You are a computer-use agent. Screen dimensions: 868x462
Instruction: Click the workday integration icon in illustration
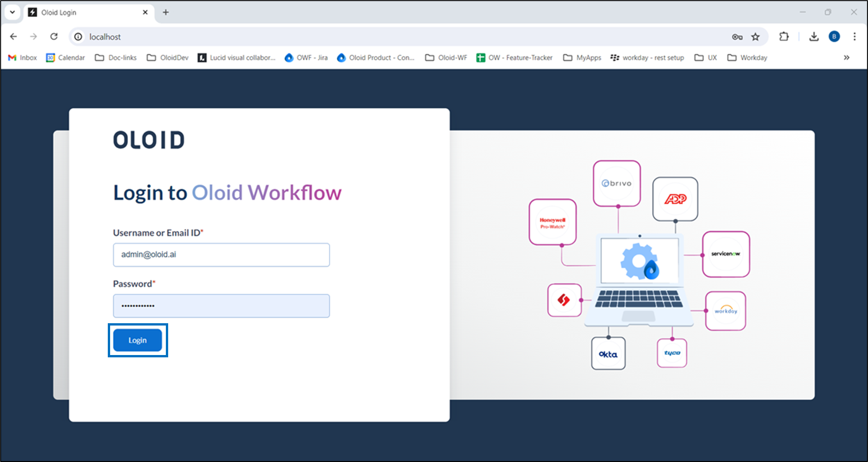[726, 311]
